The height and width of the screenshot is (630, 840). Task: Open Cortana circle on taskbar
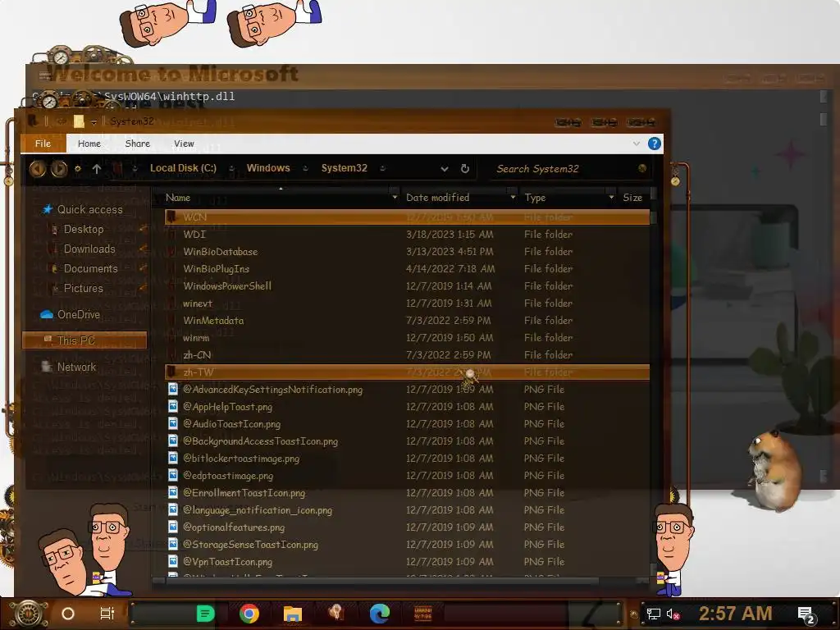[x=67, y=614]
